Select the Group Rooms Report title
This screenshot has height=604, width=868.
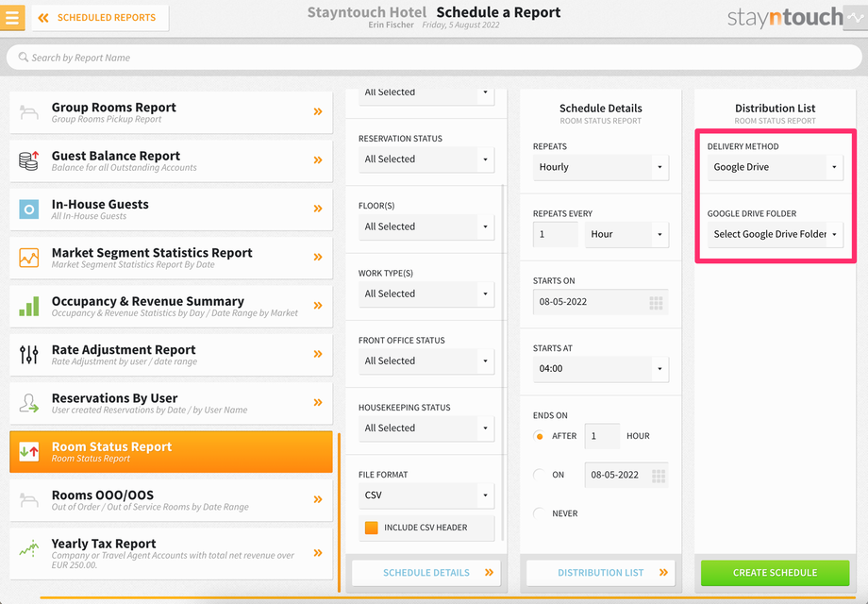point(113,108)
